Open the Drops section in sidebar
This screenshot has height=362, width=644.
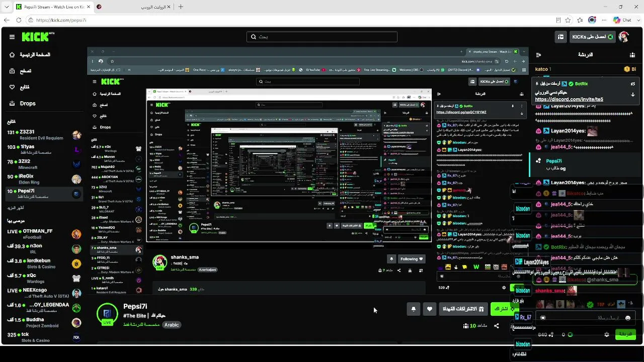pos(23,104)
